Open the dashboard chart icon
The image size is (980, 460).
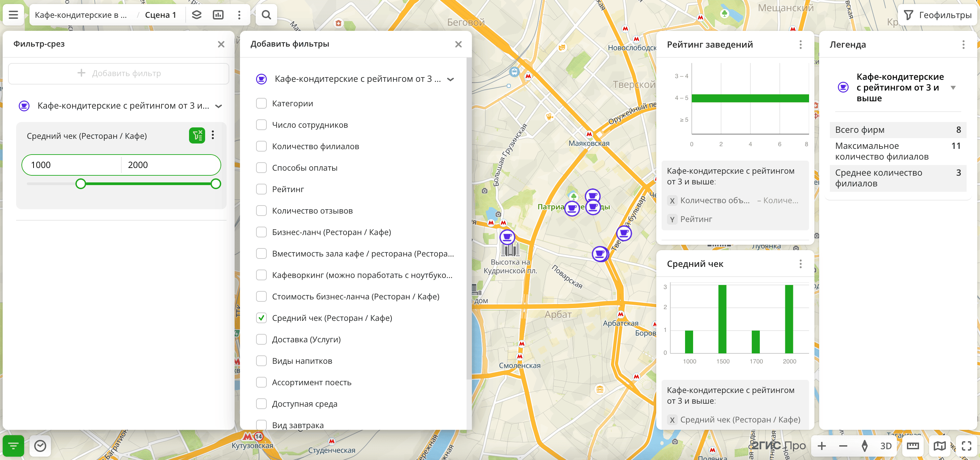click(218, 15)
